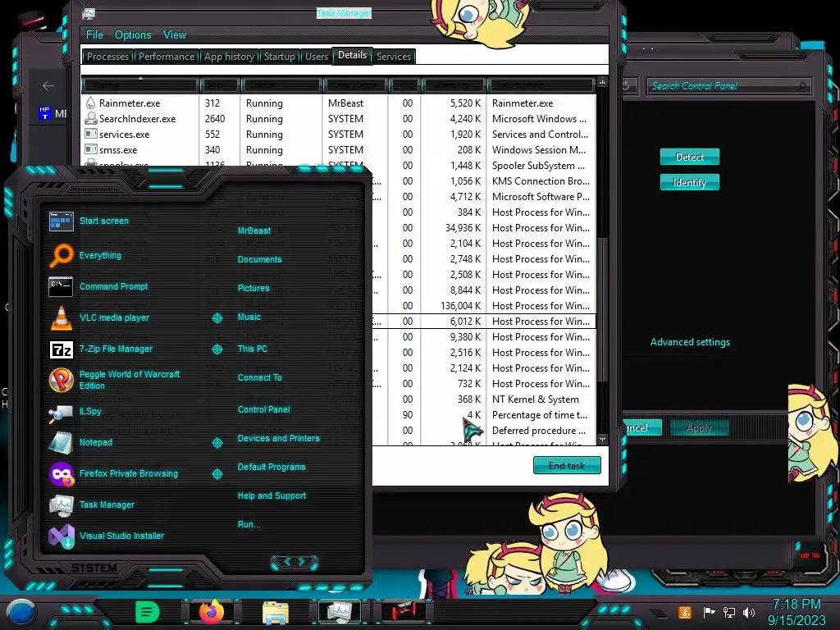The height and width of the screenshot is (630, 840).
Task: Open Devices and Printers from start menu
Action: point(279,438)
